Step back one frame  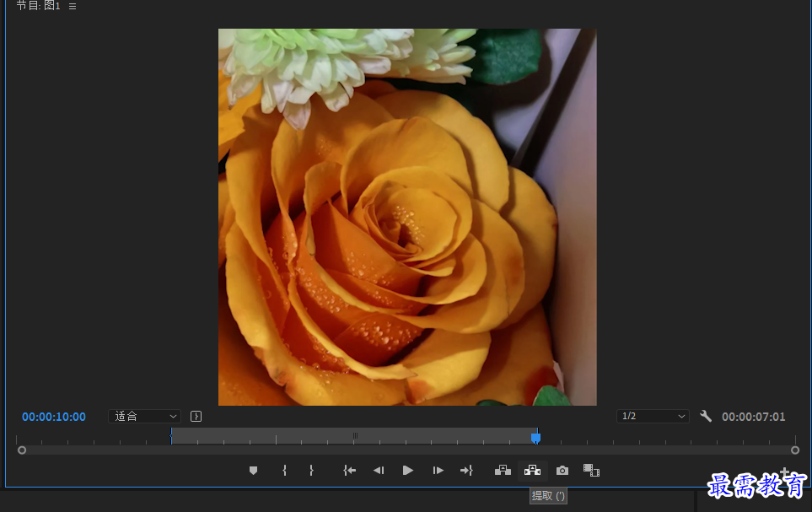pos(379,471)
